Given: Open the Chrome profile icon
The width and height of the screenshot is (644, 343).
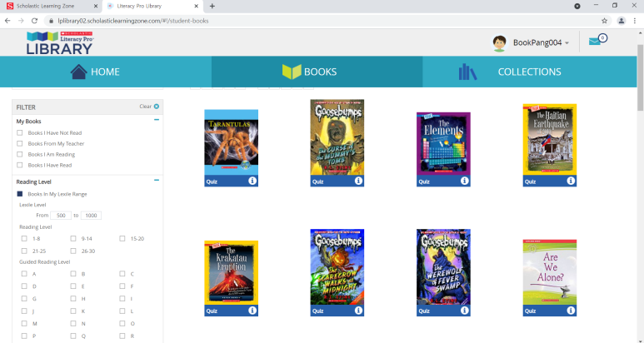Looking at the screenshot, I should tap(621, 21).
